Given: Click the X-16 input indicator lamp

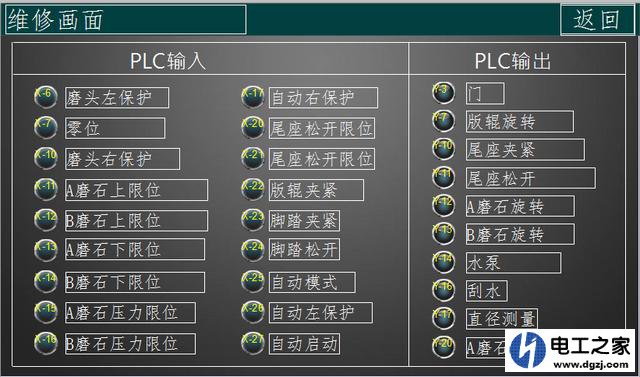Looking at the screenshot, I should point(45,343).
